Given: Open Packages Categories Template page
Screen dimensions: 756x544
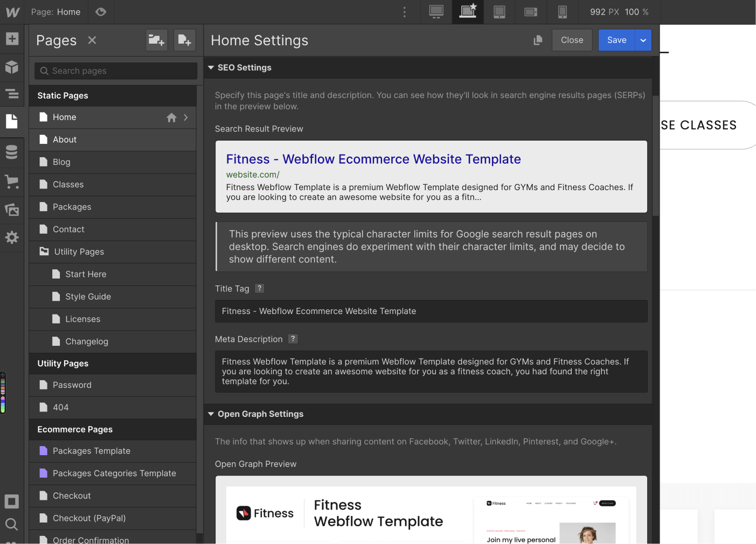Looking at the screenshot, I should coord(113,473).
